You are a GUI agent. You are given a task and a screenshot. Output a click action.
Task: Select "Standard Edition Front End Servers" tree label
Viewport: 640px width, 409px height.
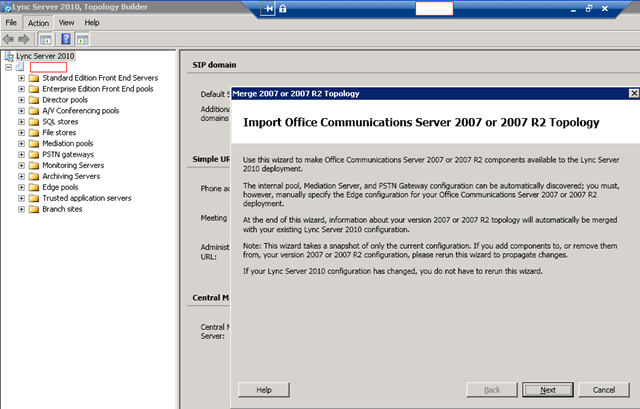(x=100, y=78)
